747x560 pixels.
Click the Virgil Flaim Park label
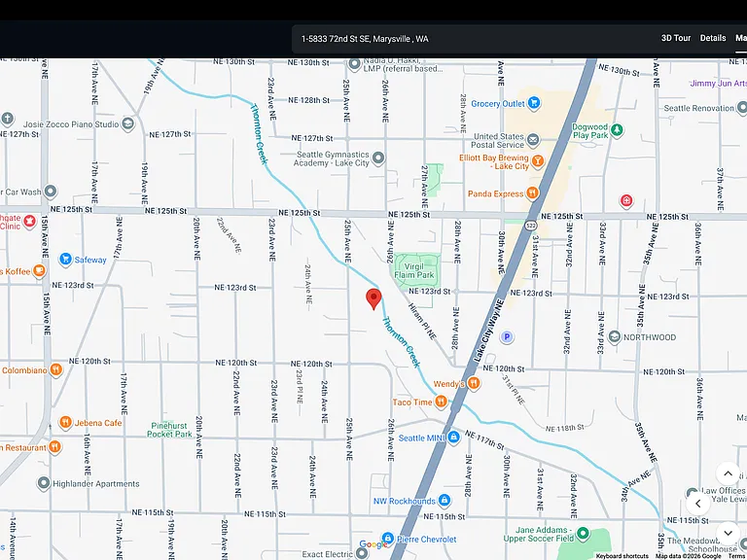[414, 270]
